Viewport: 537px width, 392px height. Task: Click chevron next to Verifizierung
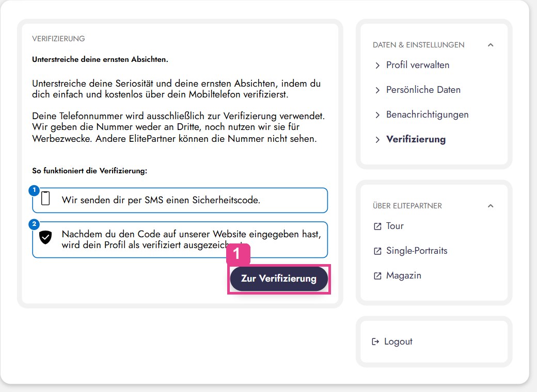tap(377, 140)
